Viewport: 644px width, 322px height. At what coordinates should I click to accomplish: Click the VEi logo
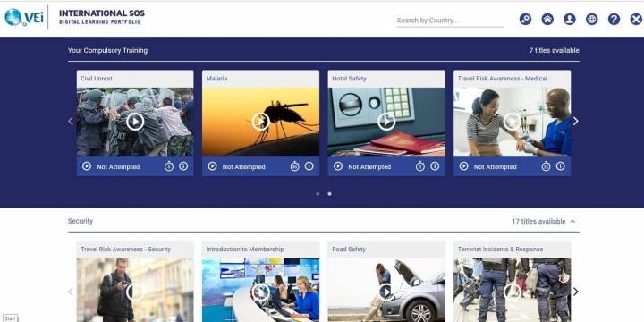click(x=24, y=17)
